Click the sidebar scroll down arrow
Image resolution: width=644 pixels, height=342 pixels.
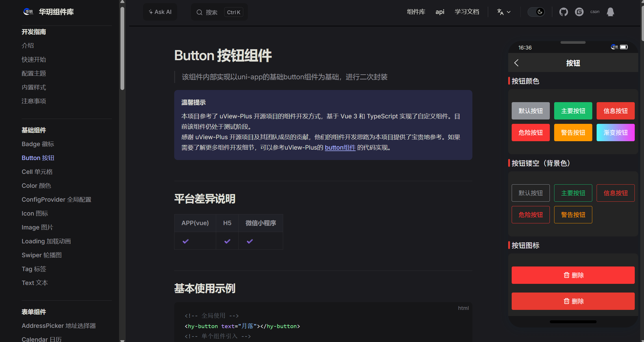point(122,340)
